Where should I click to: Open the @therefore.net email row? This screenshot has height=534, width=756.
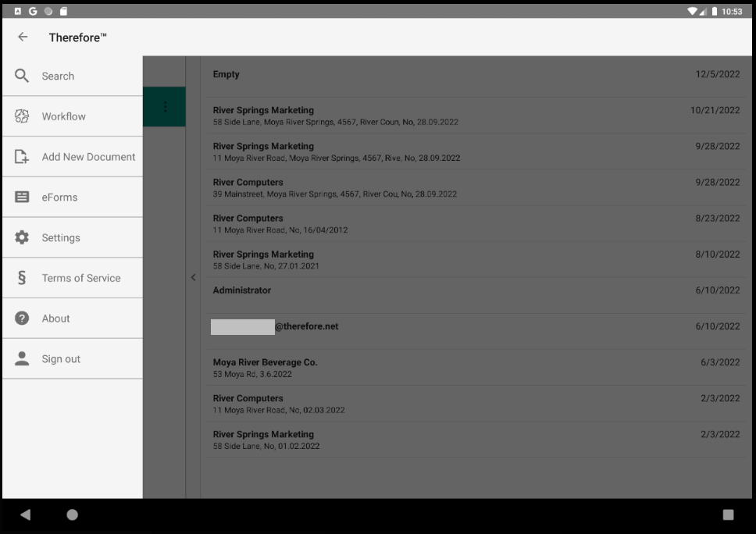point(476,332)
